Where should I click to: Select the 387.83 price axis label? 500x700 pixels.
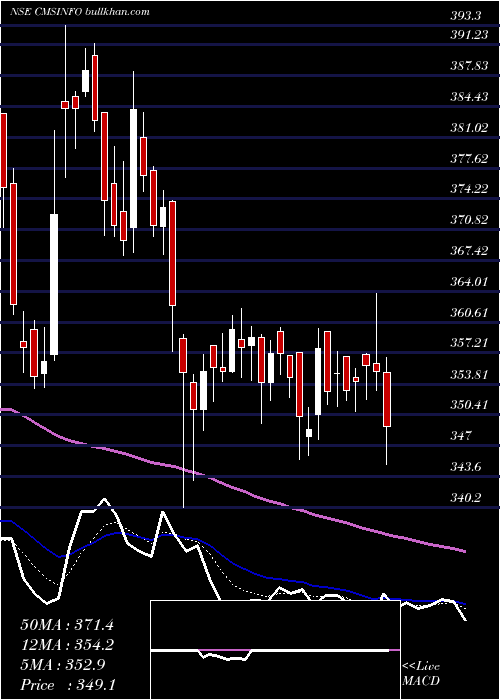click(x=469, y=66)
